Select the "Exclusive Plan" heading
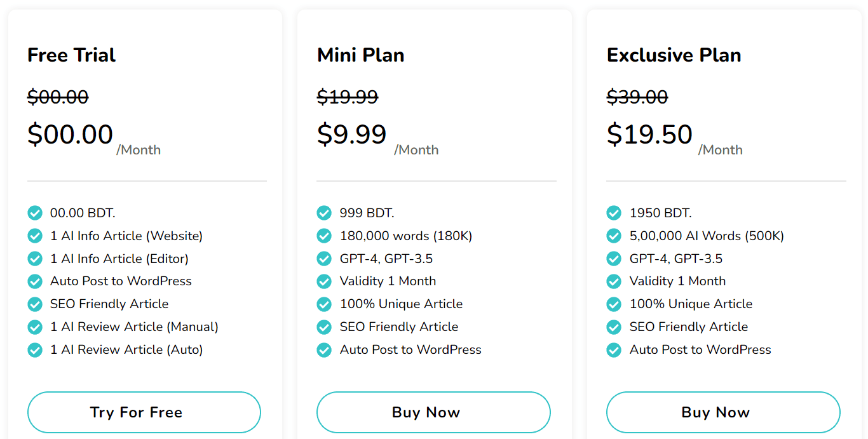Image resolution: width=868 pixels, height=439 pixels. tap(674, 55)
